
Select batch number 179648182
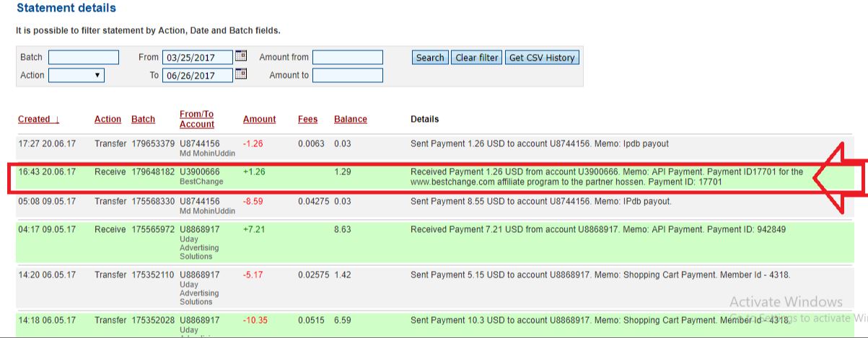click(153, 172)
